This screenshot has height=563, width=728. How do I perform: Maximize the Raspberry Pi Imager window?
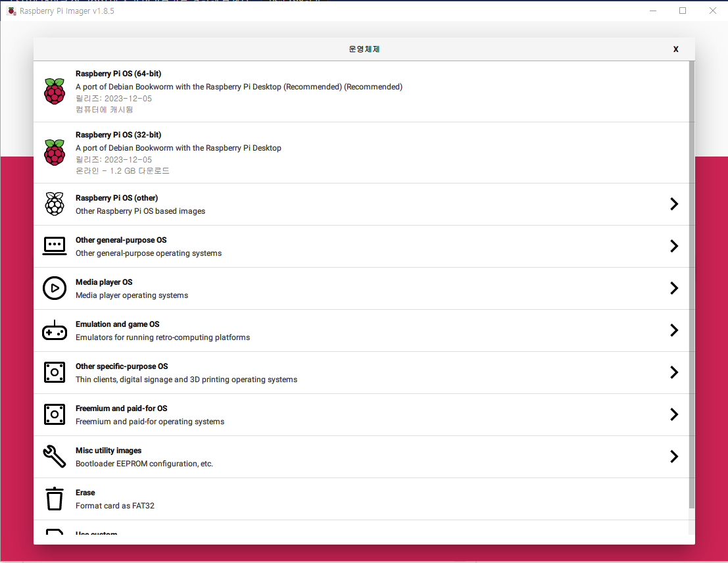[x=683, y=11]
